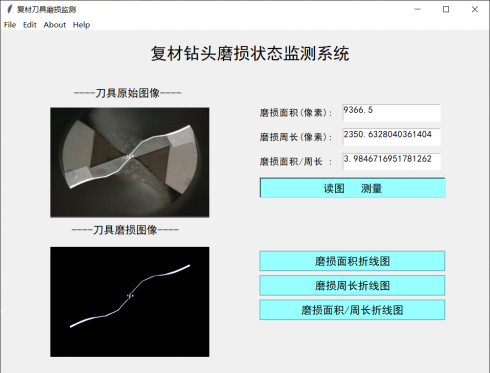Click the 复材钻头磨损状态监测系统 heading
The image size is (490, 373).
click(250, 53)
